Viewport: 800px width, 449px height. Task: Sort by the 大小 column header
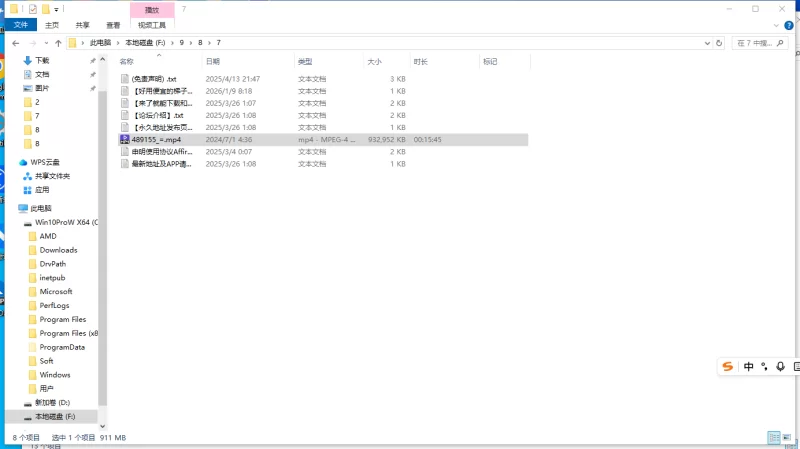387,62
